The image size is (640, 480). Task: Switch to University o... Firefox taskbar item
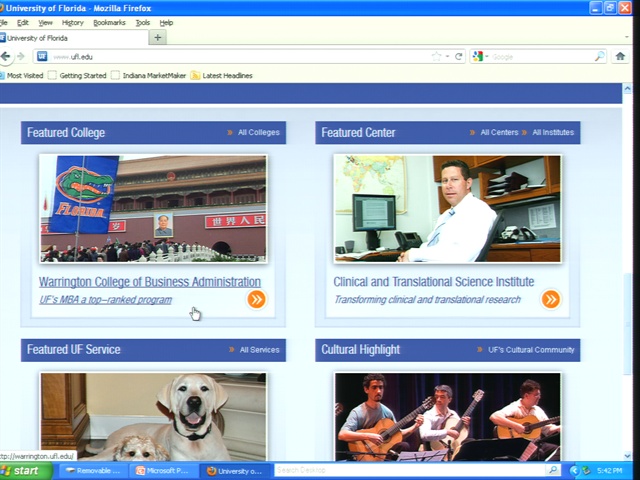(235, 471)
